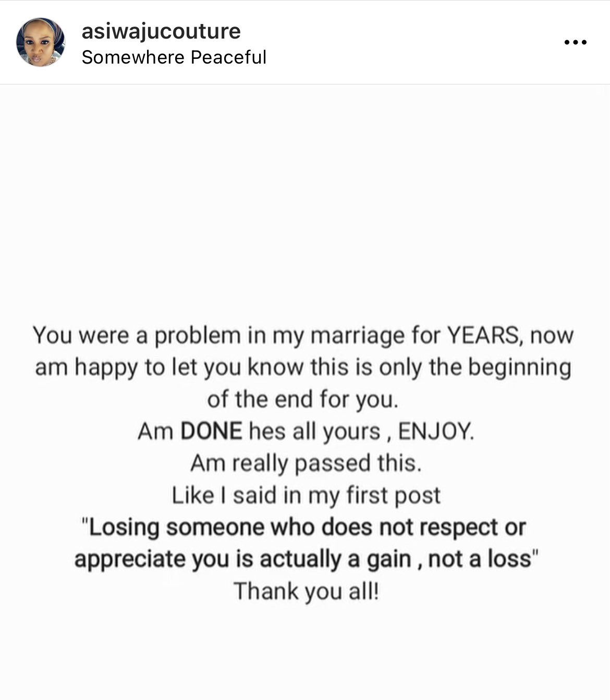Click the text "of the end for you."
Screen dimensions: 610x700
(x=303, y=399)
